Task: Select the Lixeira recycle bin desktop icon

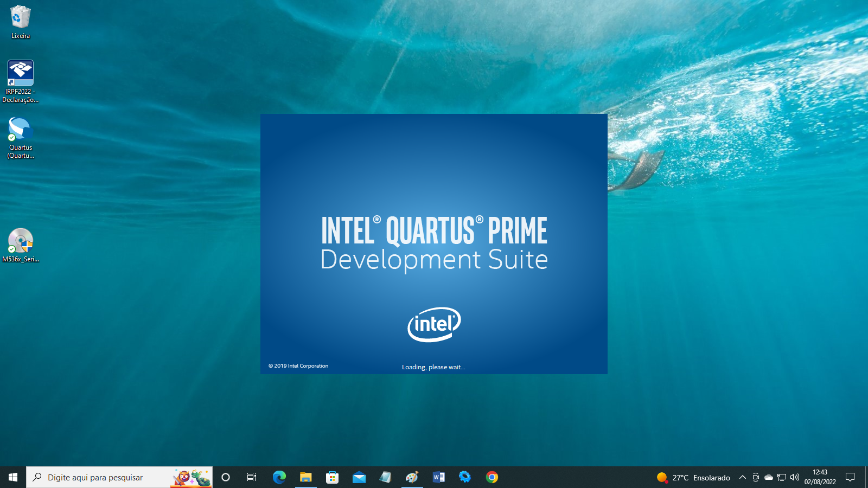Action: (x=21, y=22)
